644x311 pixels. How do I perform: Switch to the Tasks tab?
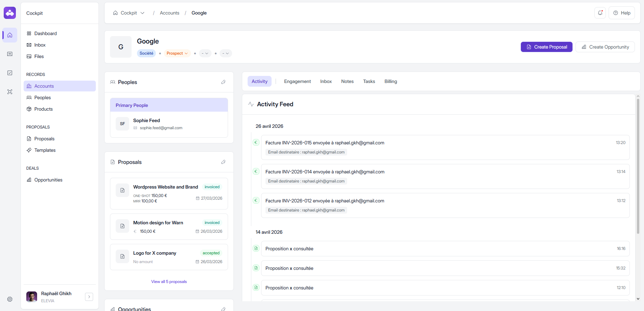pyautogui.click(x=369, y=81)
